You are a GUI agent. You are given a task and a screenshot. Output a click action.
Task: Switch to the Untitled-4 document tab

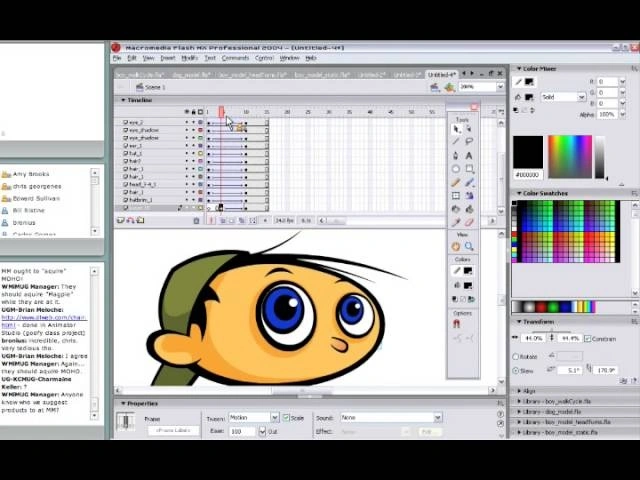[441, 75]
